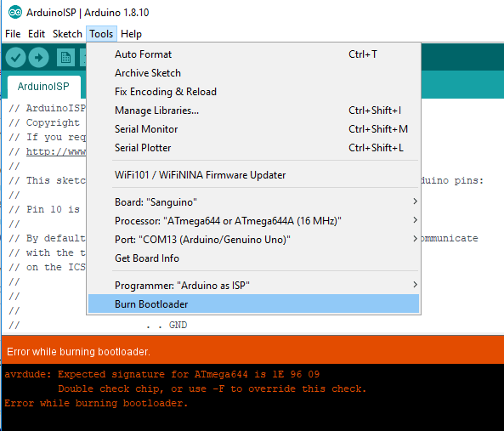
Task: Click the "// Pin 10 is" code line
Action: click(44, 210)
